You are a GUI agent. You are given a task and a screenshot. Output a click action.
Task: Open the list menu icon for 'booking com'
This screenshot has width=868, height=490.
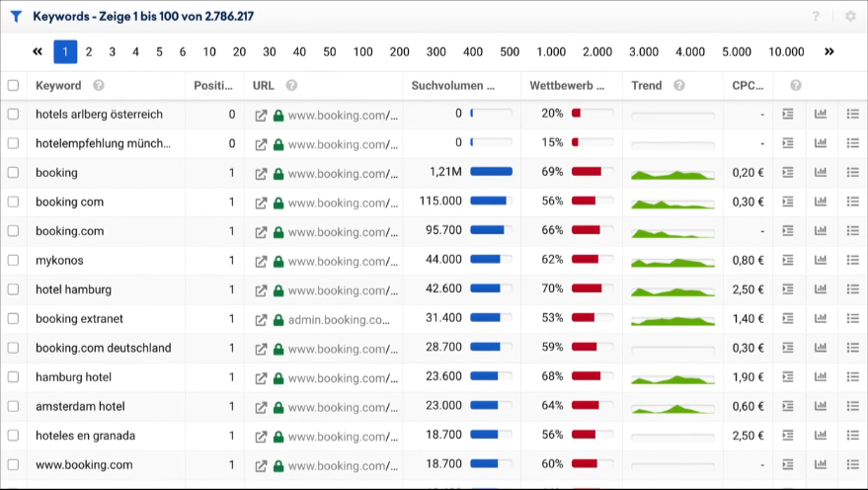852,202
